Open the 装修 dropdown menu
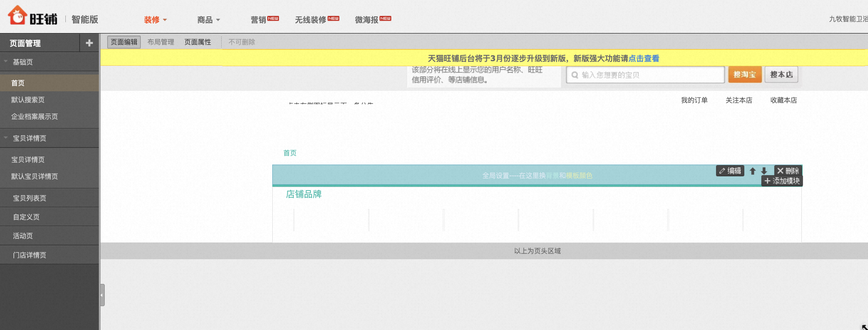Image resolution: width=868 pixels, height=330 pixels. tap(155, 20)
